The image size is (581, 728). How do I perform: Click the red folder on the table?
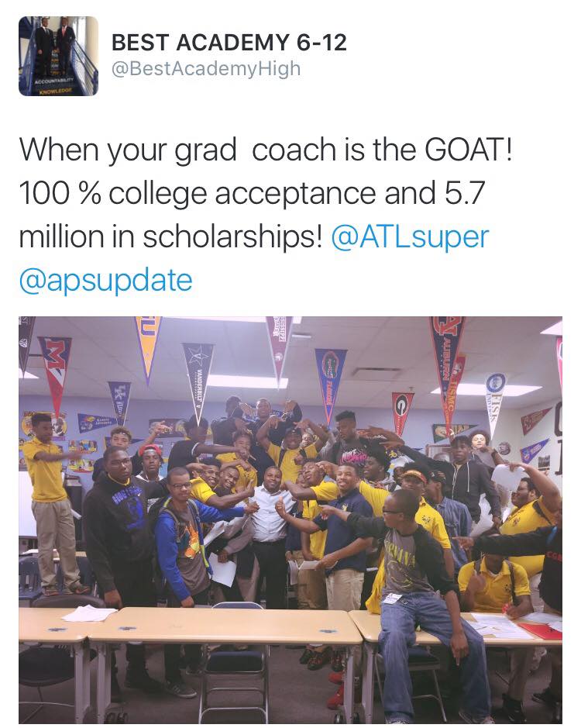[541, 630]
